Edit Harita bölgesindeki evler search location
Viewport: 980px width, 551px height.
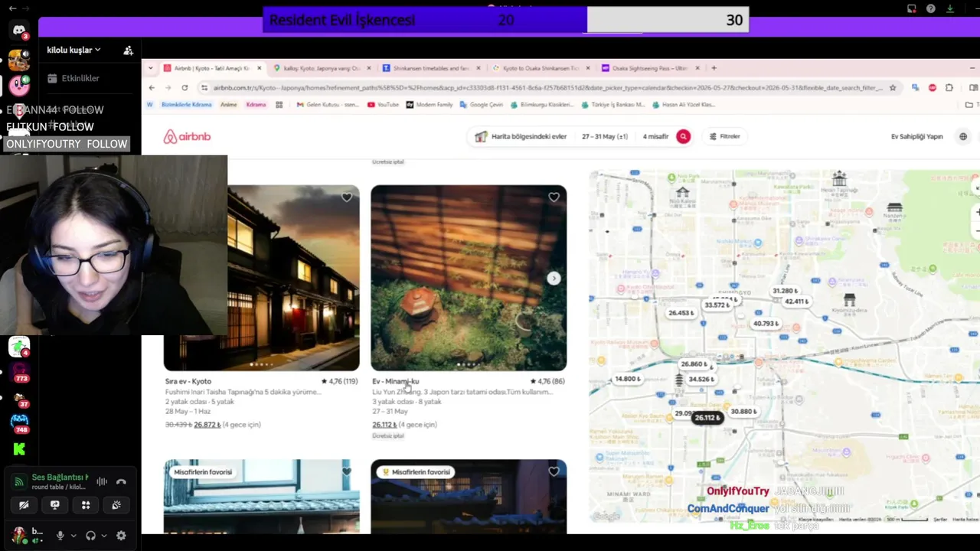(521, 136)
